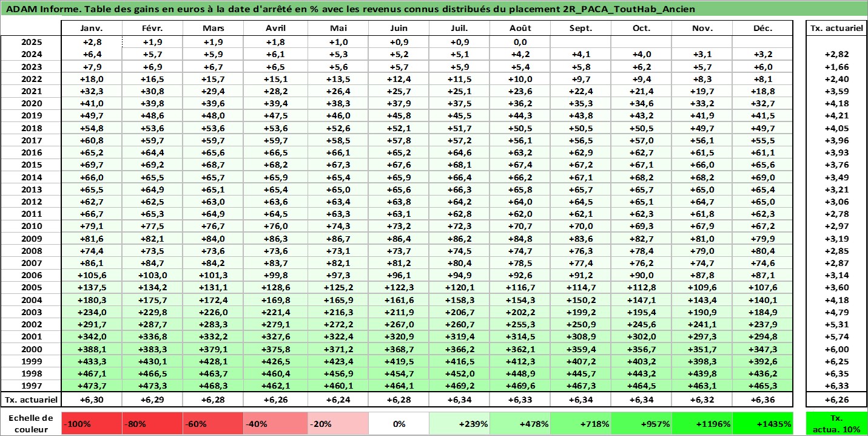Select the +99,8 cell for Avril 2006
This screenshot has height=436, width=868.
coord(275,275)
